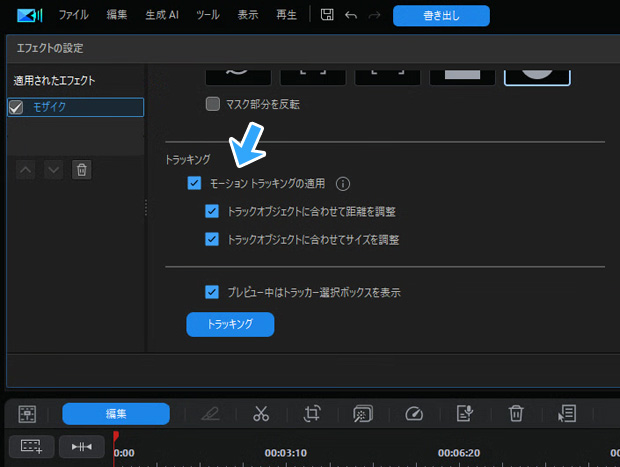Click the 書き出し export button
Image resolution: width=620 pixels, height=467 pixels.
[441, 16]
